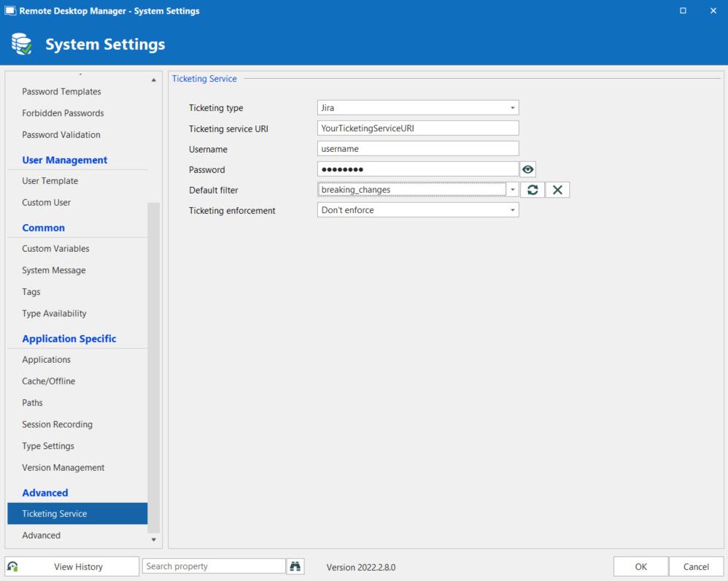Screen dimensions: 728x581
Task: Open View History
Action: (78, 566)
